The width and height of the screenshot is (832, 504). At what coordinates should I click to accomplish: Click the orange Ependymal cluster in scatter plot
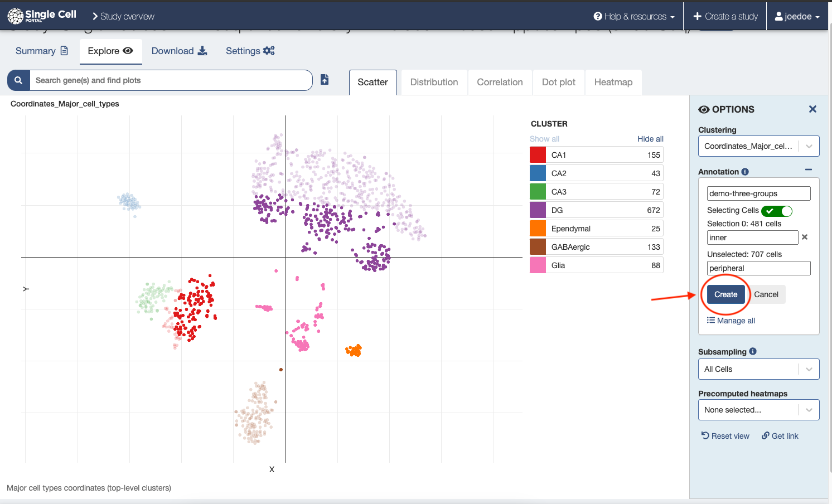click(354, 350)
